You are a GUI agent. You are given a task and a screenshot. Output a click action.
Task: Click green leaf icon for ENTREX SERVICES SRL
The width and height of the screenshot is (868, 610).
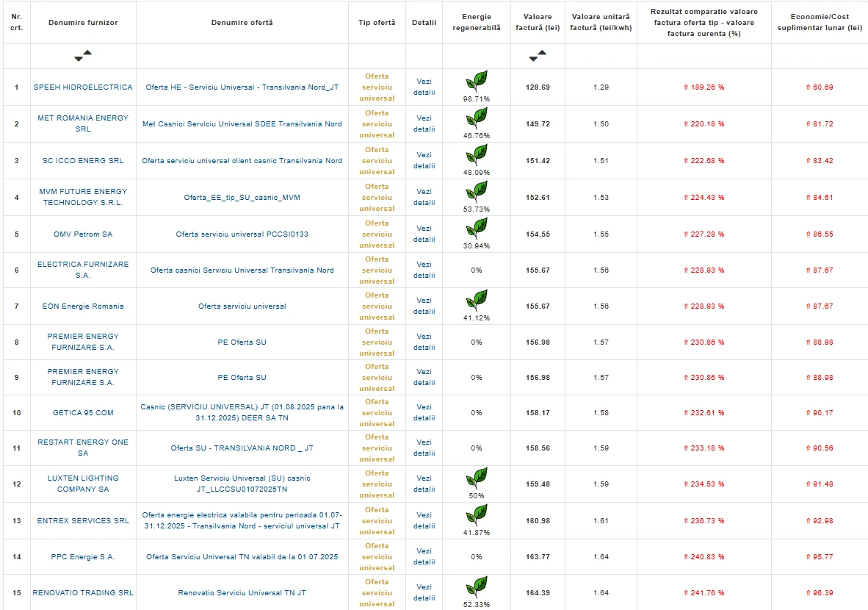pyautogui.click(x=477, y=514)
